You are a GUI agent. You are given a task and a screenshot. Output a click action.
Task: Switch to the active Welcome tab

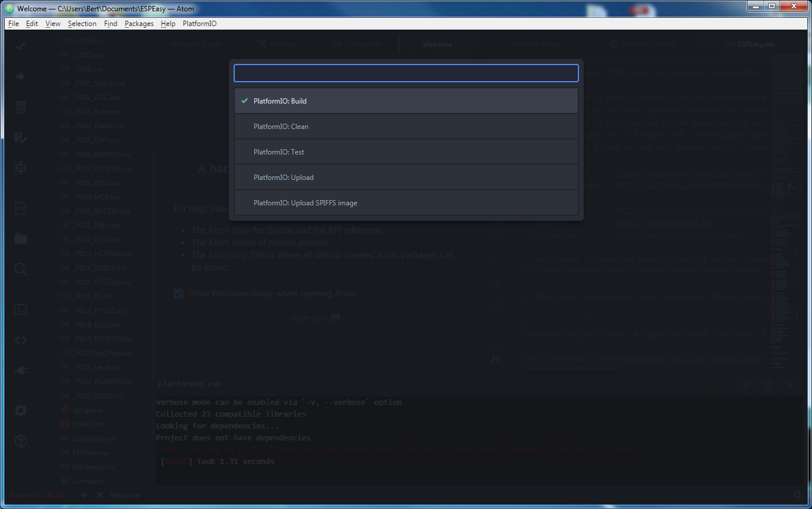tap(437, 44)
